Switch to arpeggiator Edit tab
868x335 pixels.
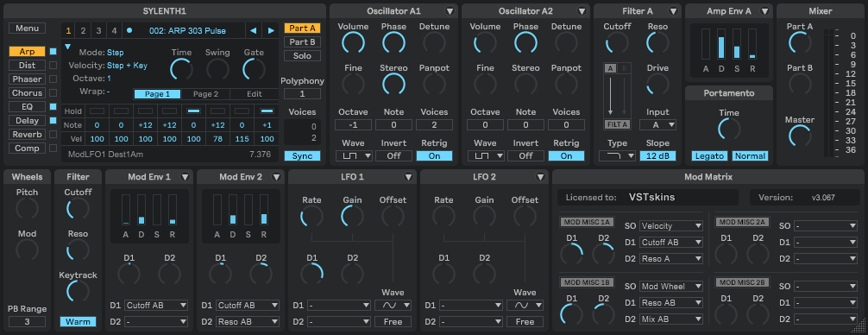[254, 94]
